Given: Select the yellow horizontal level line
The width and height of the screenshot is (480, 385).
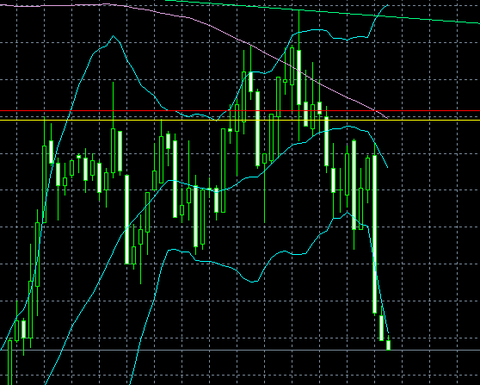Looking at the screenshot, I should (240, 120).
